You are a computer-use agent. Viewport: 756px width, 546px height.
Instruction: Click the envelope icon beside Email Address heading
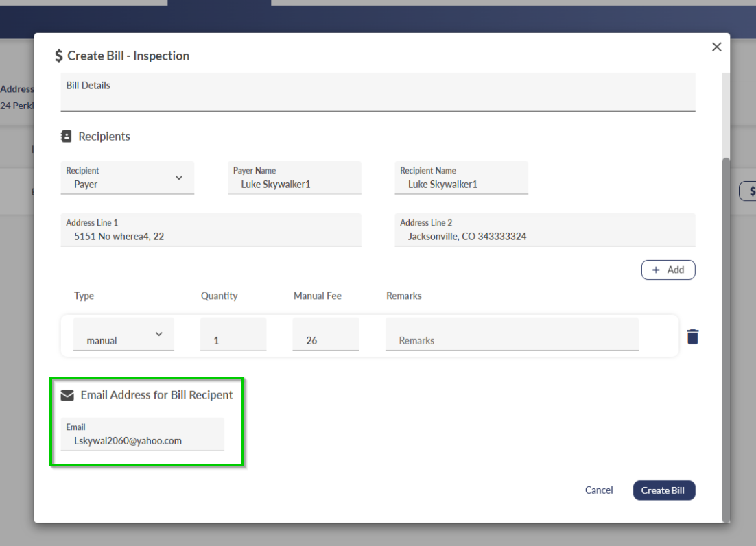[x=67, y=395]
